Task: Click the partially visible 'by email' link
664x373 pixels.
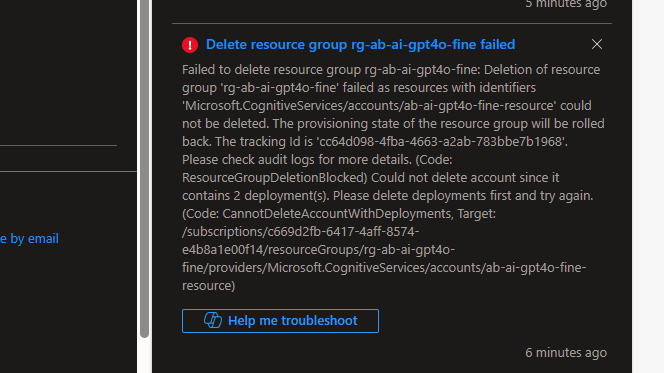Action: tap(29, 238)
